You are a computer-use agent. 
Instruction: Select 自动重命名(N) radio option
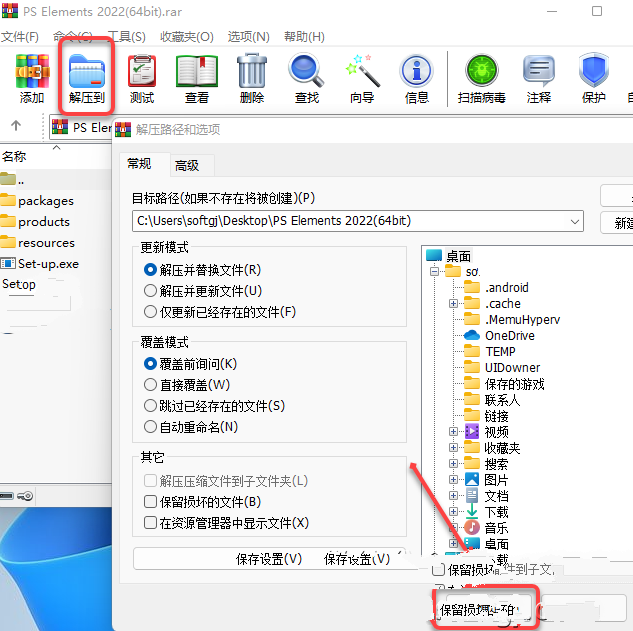(x=191, y=427)
